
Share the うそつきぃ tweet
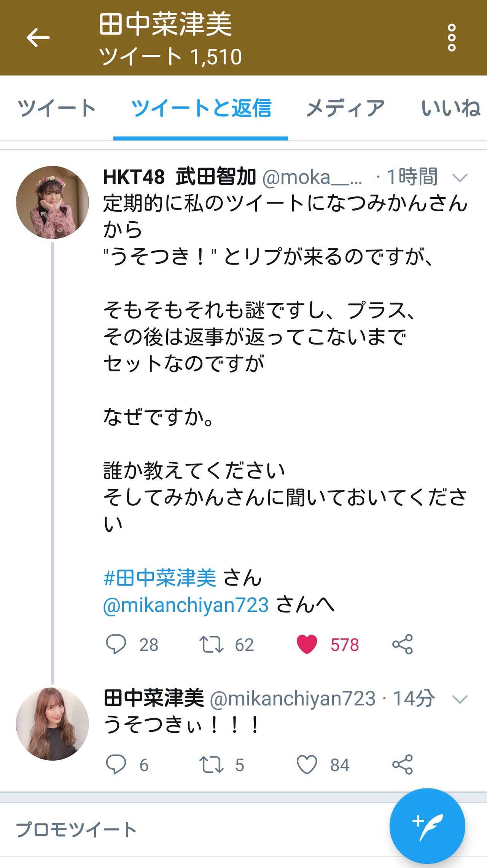click(x=403, y=764)
